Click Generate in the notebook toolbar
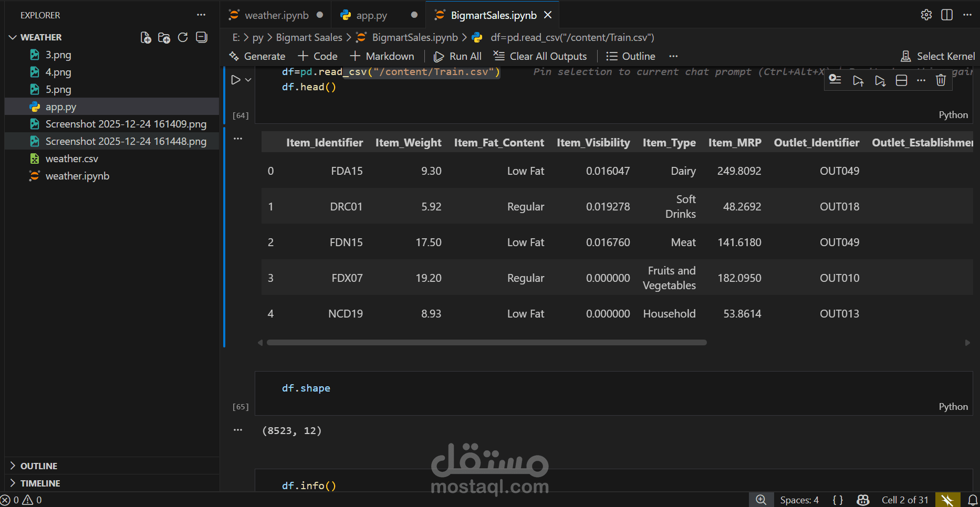 [257, 56]
